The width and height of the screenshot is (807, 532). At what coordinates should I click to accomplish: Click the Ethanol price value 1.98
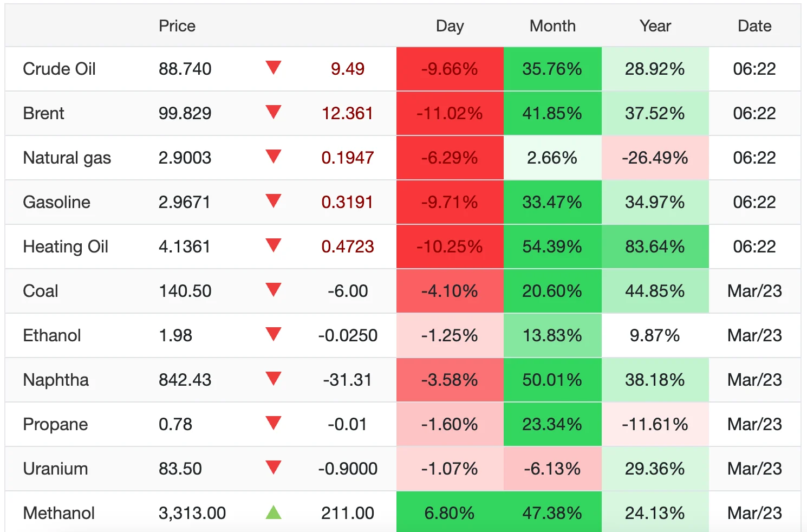click(175, 335)
